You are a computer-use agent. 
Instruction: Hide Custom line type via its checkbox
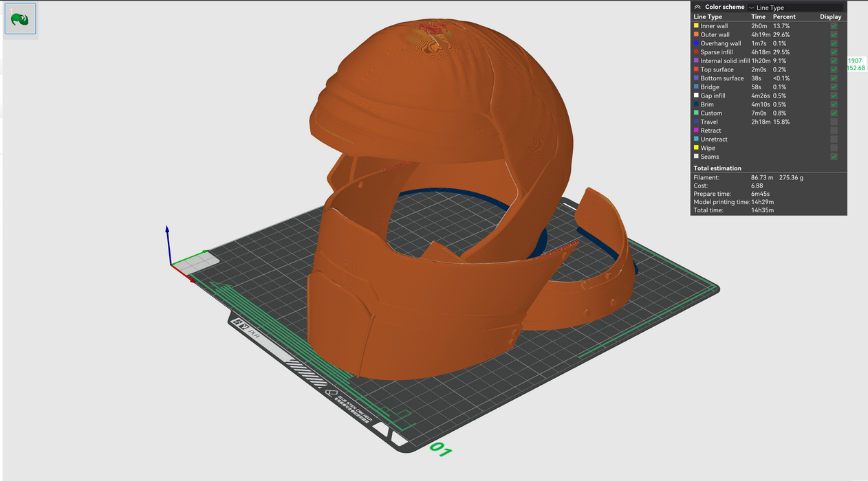tap(834, 113)
